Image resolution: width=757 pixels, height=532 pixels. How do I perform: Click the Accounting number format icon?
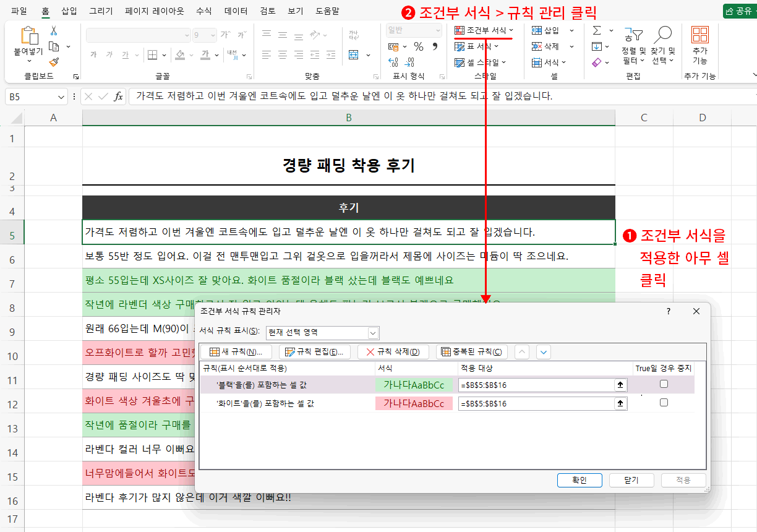tap(394, 46)
